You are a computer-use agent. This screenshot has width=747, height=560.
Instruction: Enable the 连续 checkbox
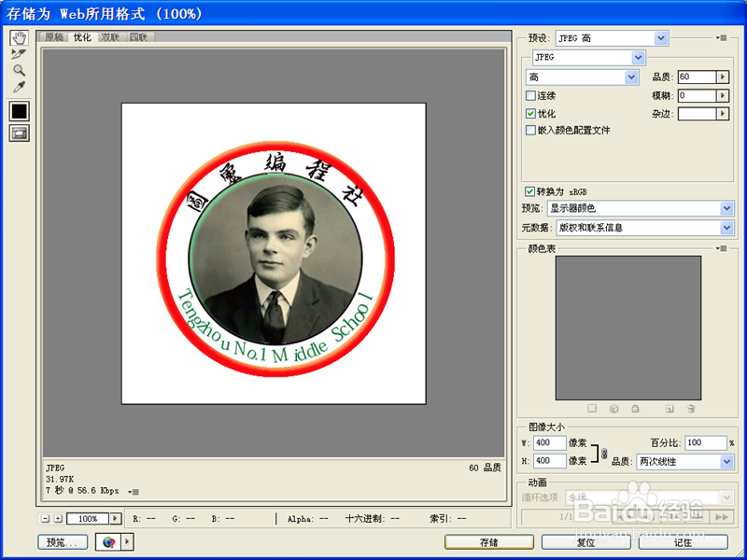coord(530,96)
